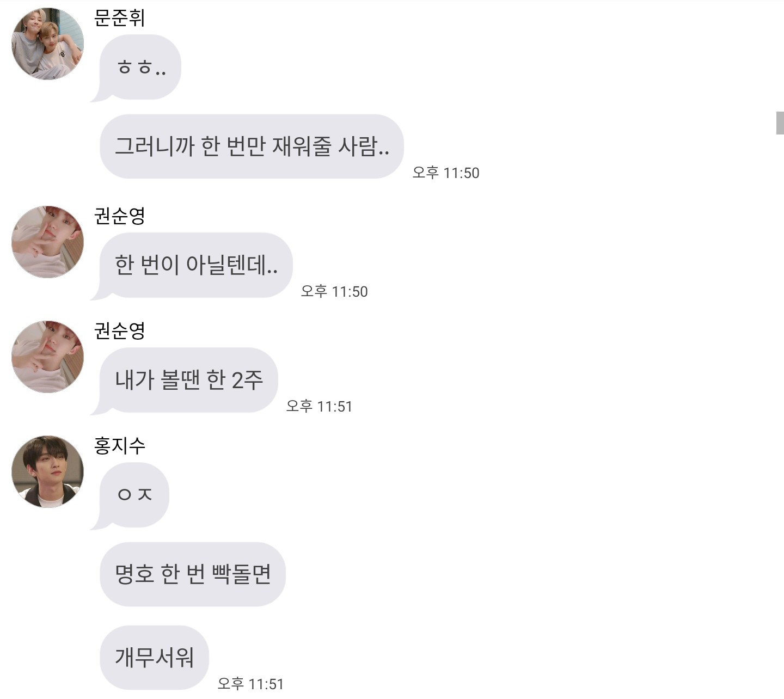Viewport: 784px width, 699px height.
Task: Select the '개무서워' message bubble
Action: coord(155,658)
